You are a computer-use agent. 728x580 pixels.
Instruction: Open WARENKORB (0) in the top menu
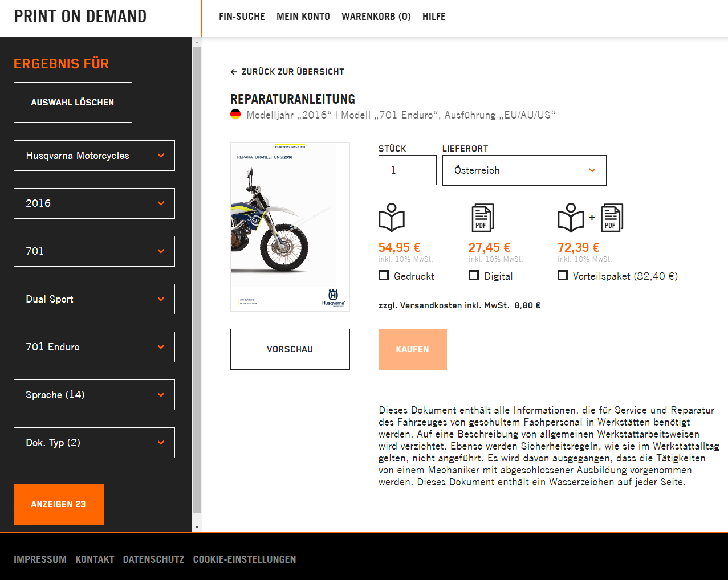[376, 17]
